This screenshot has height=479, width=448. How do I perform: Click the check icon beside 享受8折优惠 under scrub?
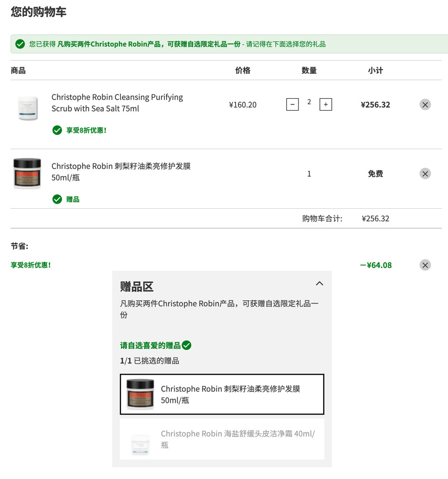[57, 130]
